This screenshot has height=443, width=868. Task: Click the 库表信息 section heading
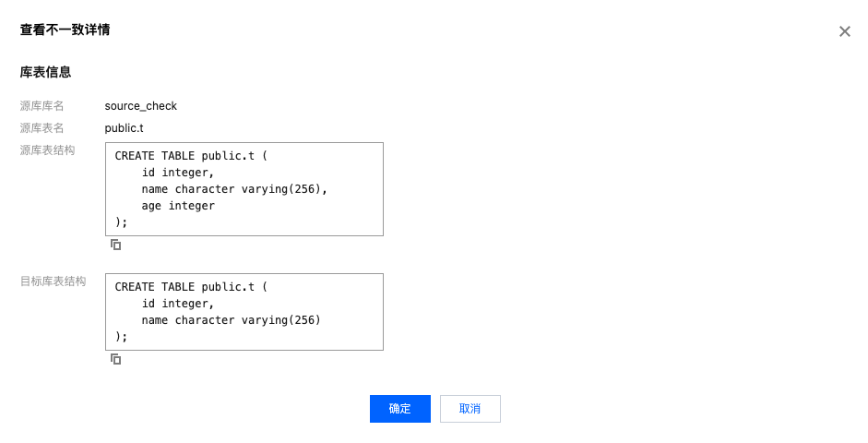point(46,71)
